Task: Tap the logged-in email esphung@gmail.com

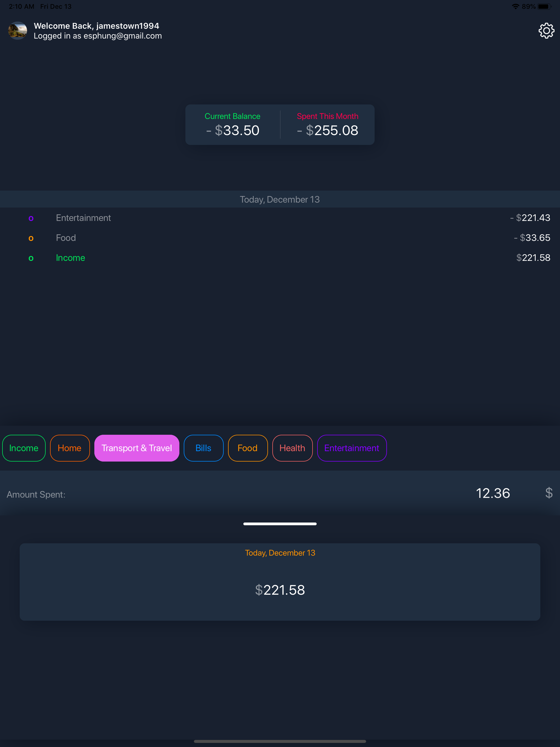Action: [x=122, y=36]
